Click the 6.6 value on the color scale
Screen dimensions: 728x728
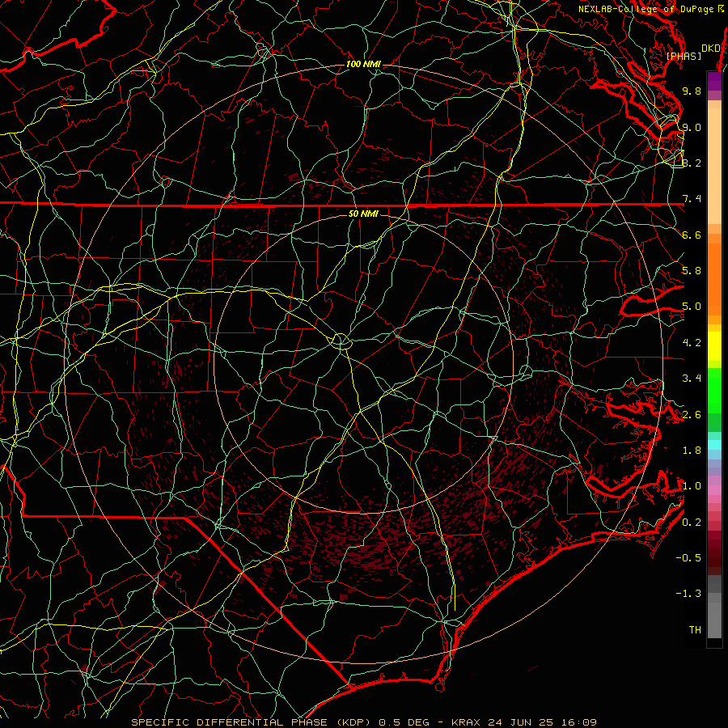coord(692,235)
